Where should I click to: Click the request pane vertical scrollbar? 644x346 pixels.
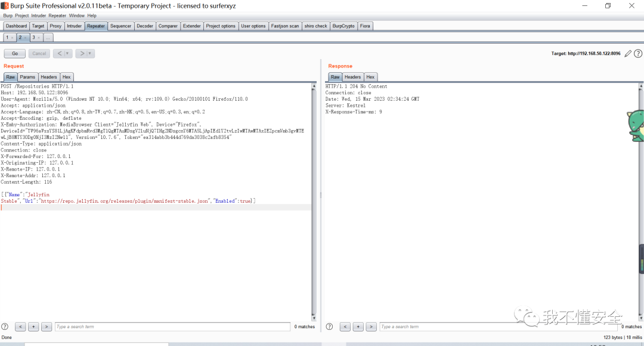(x=314, y=202)
